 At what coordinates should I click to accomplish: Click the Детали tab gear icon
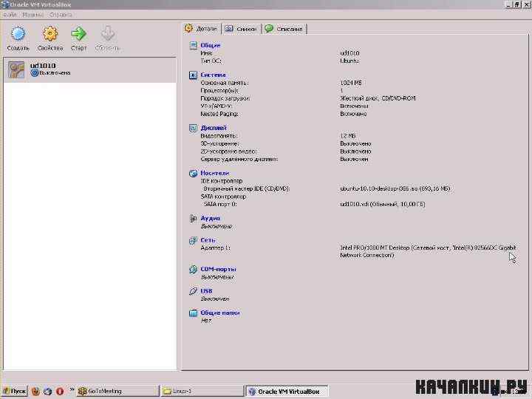click(188, 29)
